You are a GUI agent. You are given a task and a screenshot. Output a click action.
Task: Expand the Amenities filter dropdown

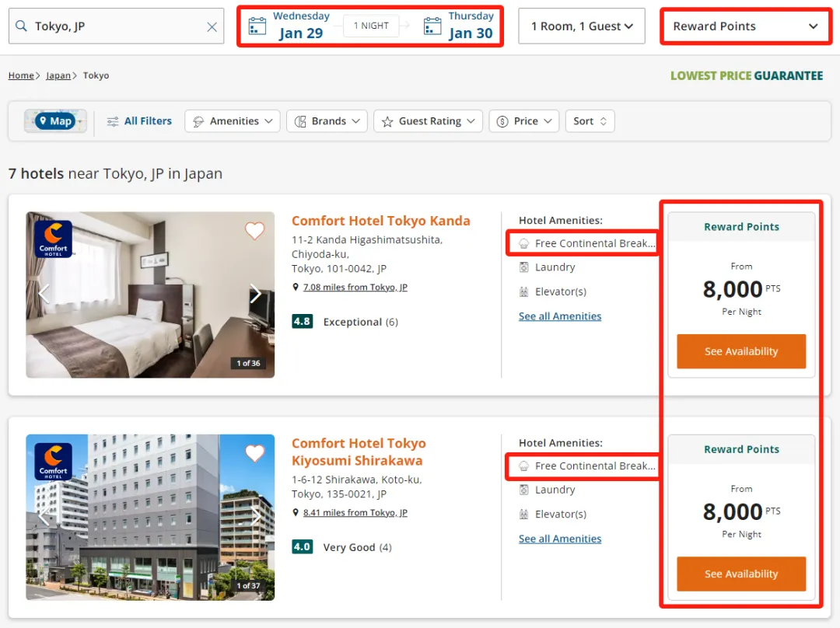233,121
